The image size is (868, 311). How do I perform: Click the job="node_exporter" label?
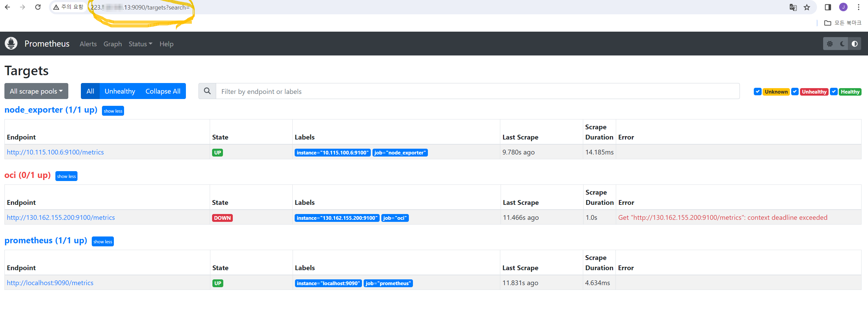[400, 152]
